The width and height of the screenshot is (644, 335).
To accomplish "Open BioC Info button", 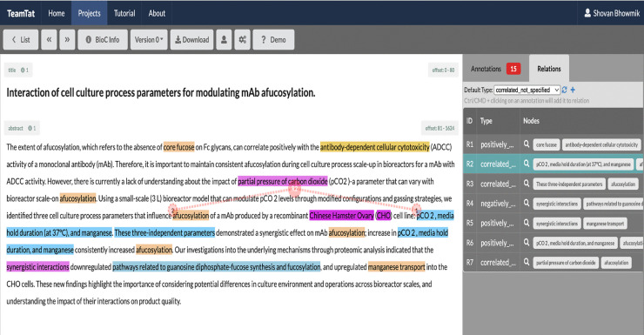I will [103, 40].
